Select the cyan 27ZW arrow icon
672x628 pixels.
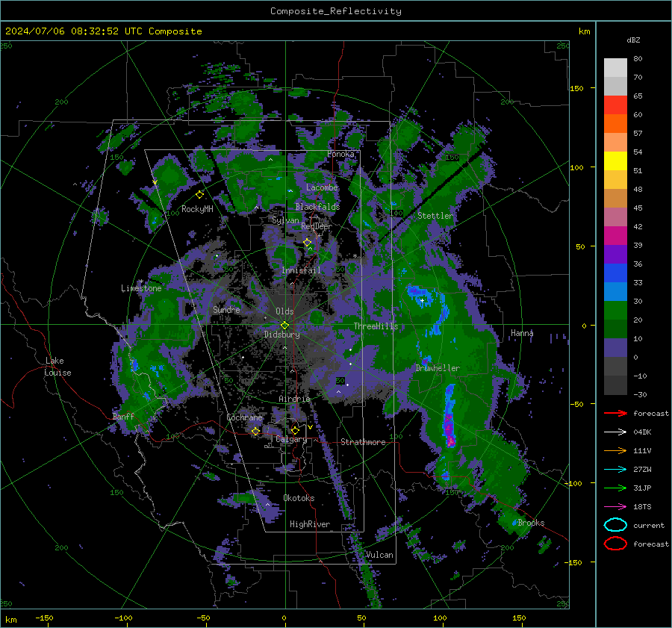pyautogui.click(x=615, y=470)
